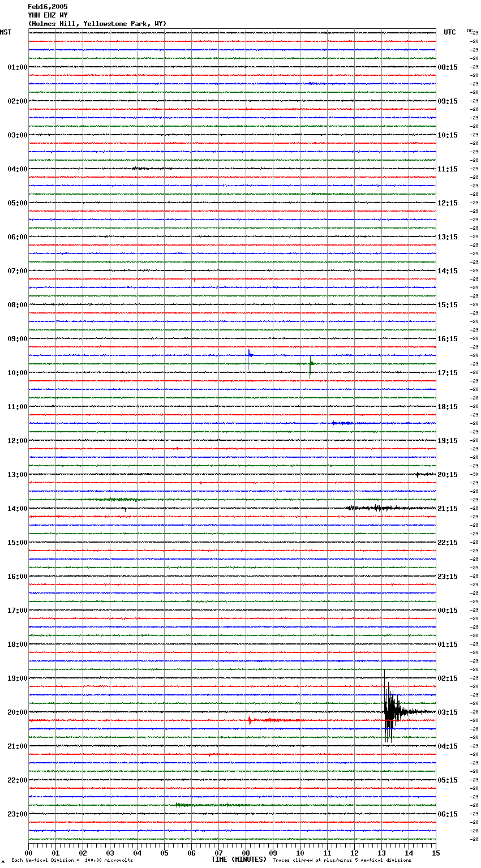Click the 04:00 MST time label

[17, 169]
